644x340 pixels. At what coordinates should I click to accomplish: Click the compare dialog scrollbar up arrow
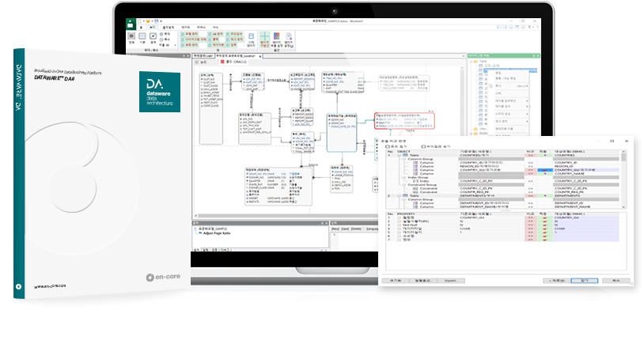[x=624, y=152]
